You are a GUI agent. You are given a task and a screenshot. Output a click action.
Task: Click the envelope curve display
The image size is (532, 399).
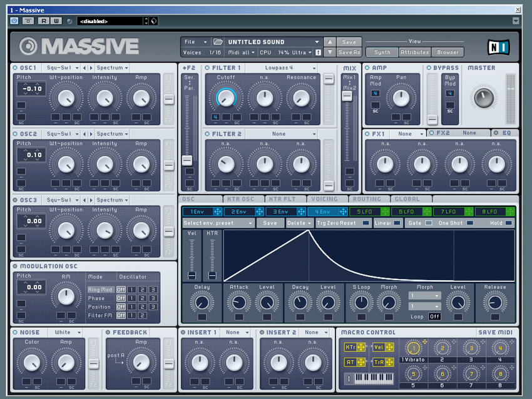369,256
